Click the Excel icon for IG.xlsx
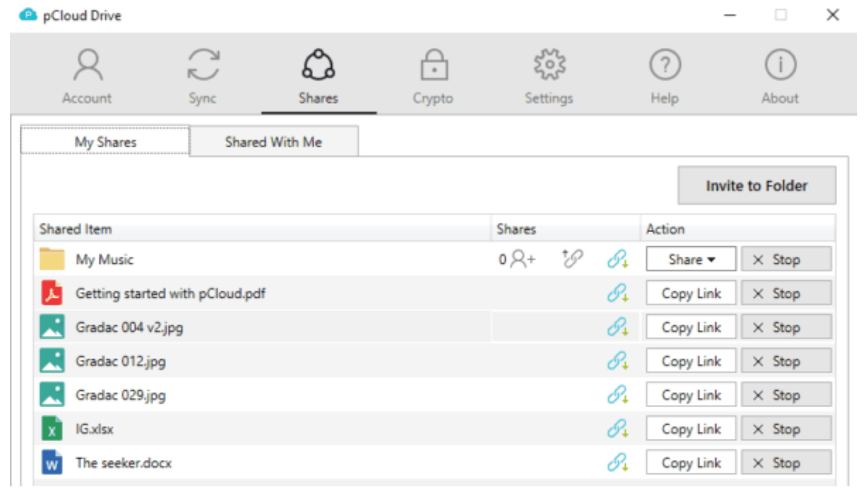Viewport: 868px width, 488px height. click(x=52, y=429)
